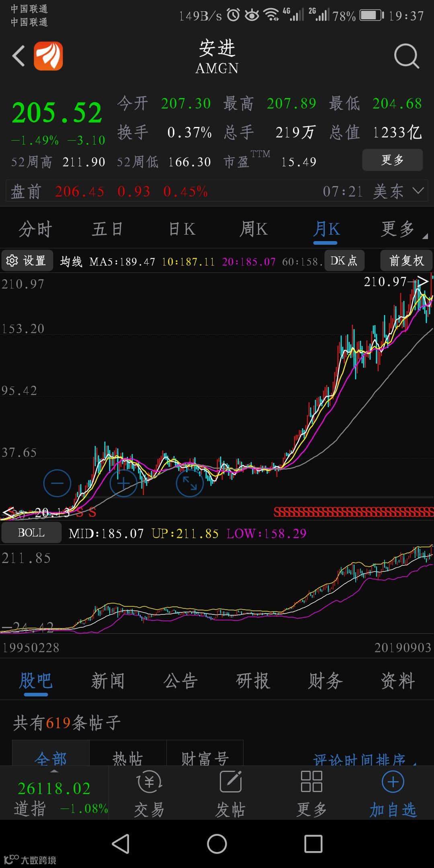Click the MA5:189.47 moving average value

tap(122, 262)
